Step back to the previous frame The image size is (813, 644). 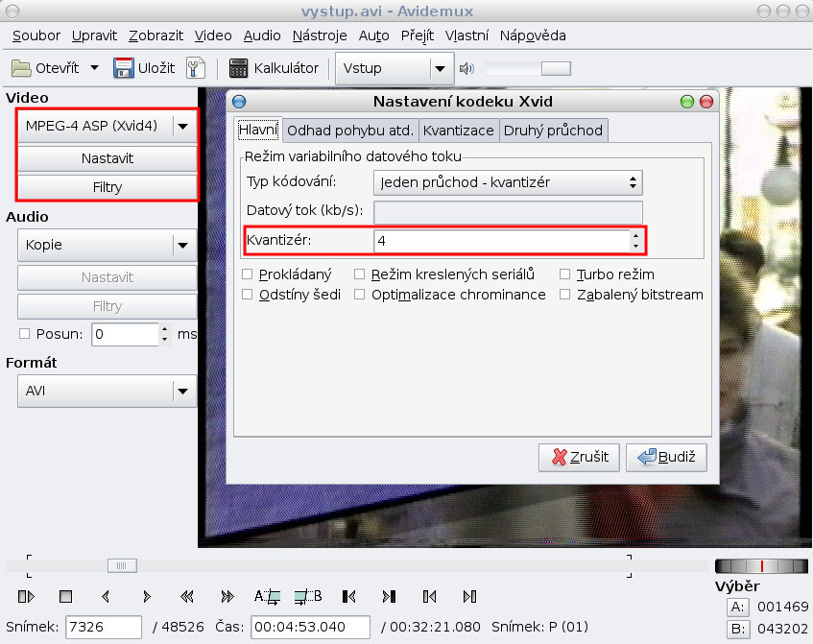[x=107, y=596]
